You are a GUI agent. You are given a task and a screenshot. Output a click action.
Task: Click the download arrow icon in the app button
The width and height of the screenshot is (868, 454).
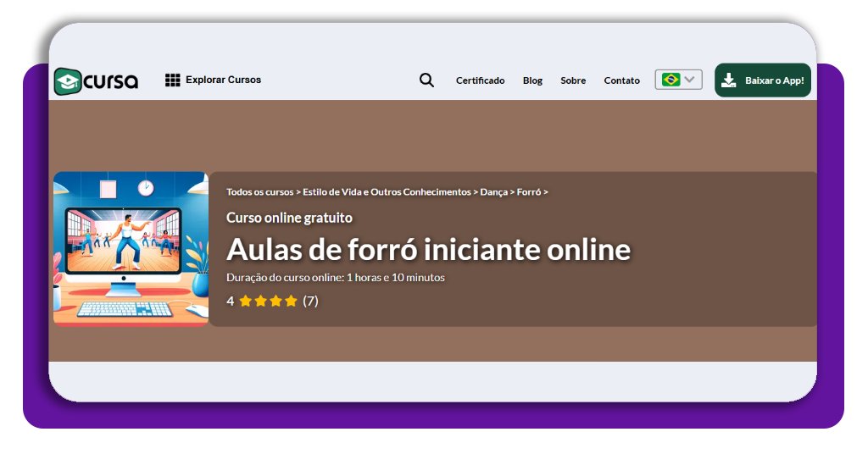click(x=728, y=80)
